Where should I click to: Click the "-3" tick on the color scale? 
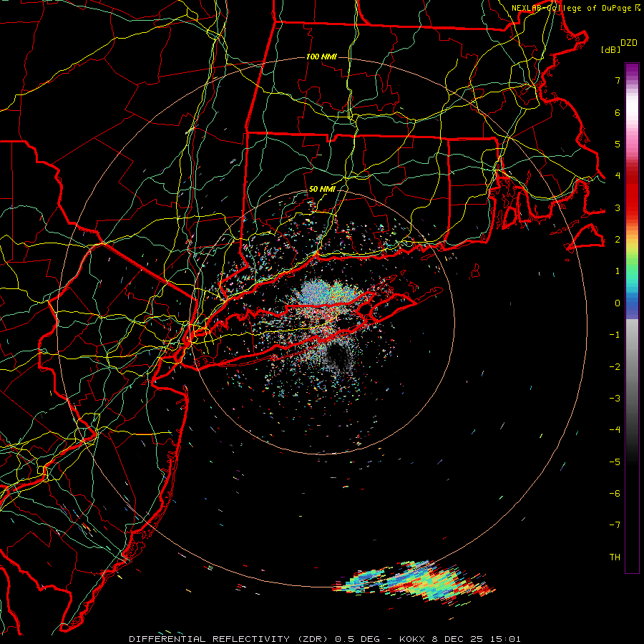point(615,399)
